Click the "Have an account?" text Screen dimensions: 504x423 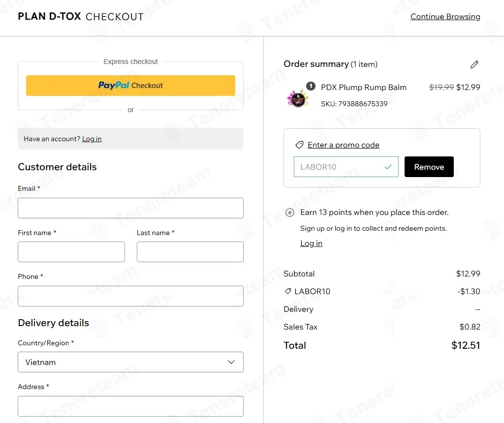click(52, 139)
